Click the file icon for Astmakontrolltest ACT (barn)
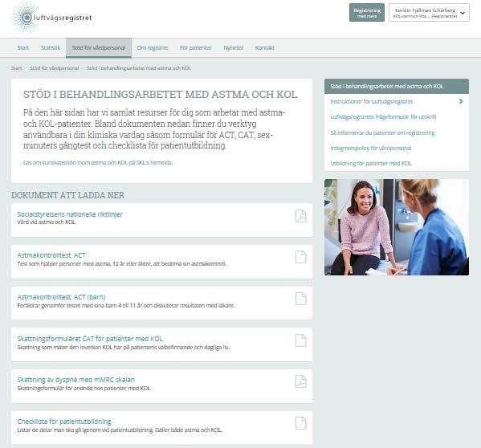 tap(300, 299)
